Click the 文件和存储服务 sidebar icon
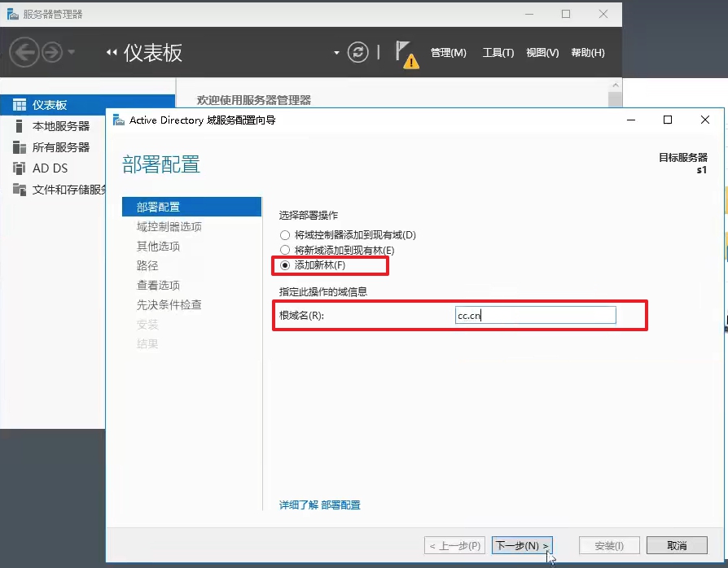The width and height of the screenshot is (728, 568). tap(20, 190)
